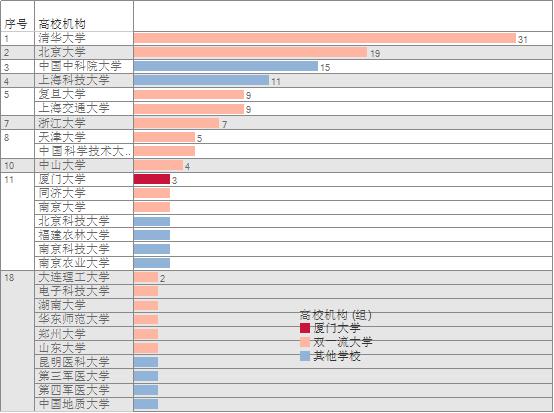This screenshot has width=554, height=413.
Task: Select the 天津大学 row label
Action: click(62, 137)
